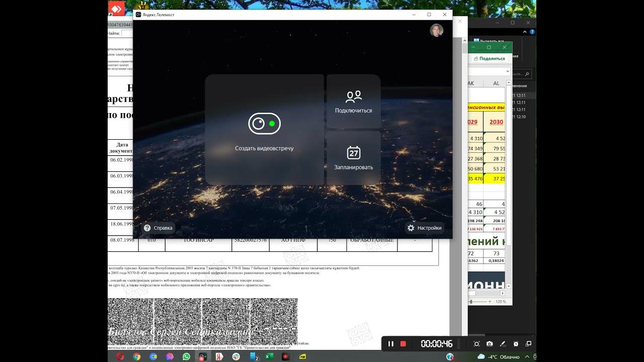
Task: Select column AL header in Excel
Action: point(496,83)
